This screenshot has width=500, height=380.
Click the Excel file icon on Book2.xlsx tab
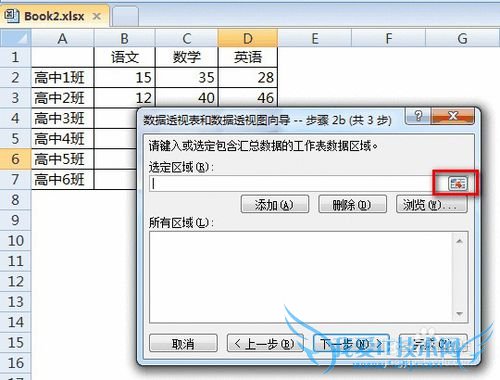point(11,16)
